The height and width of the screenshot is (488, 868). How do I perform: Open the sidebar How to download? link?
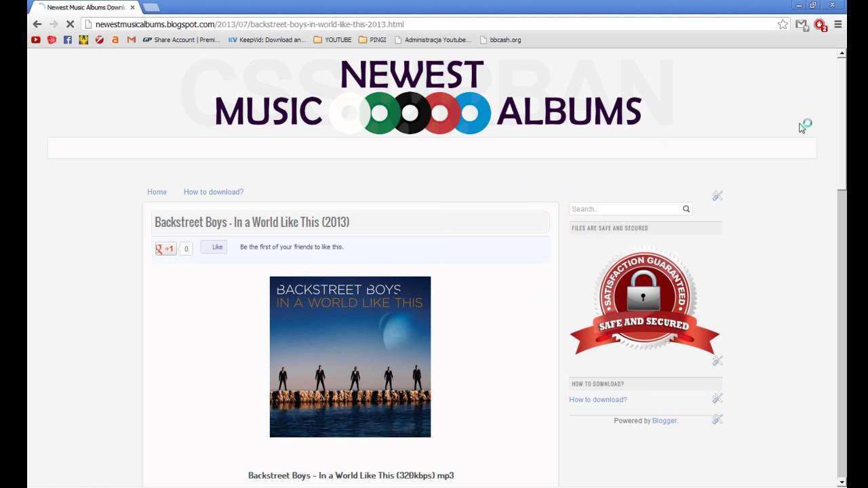point(598,400)
